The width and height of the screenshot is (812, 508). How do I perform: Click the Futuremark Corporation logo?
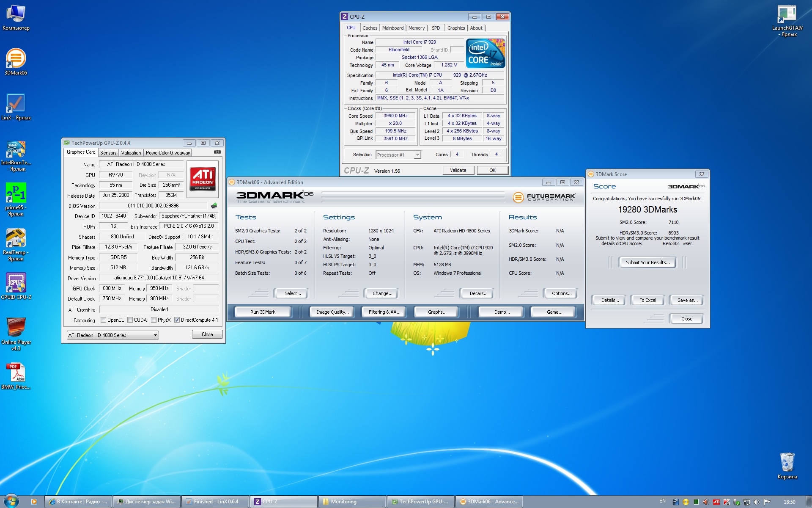tap(544, 197)
